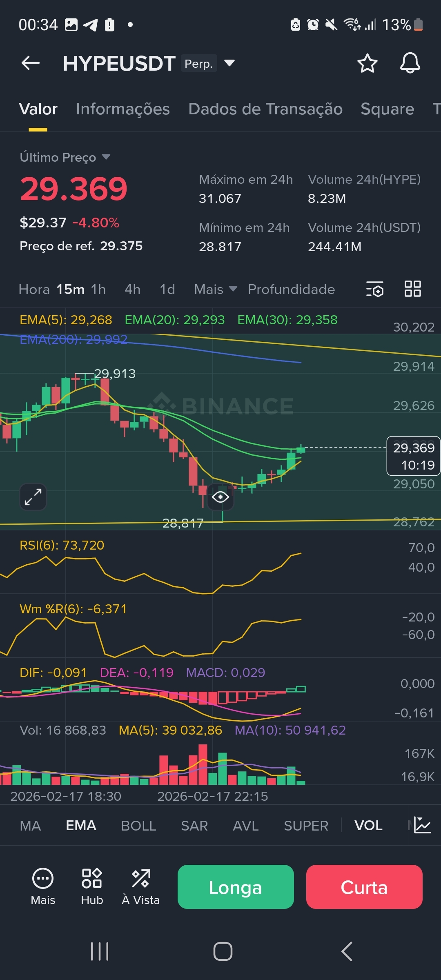This screenshot has height=980, width=441.
Task: Open the indicator chart icon next to VOL
Action: [x=422, y=825]
